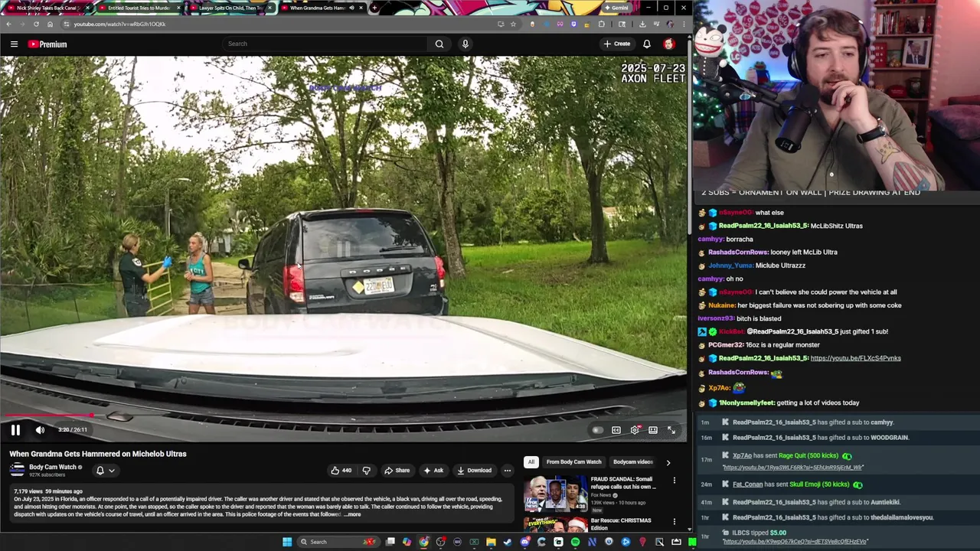Open options for Bar Rescue video
Image resolution: width=980 pixels, height=551 pixels.
click(674, 522)
